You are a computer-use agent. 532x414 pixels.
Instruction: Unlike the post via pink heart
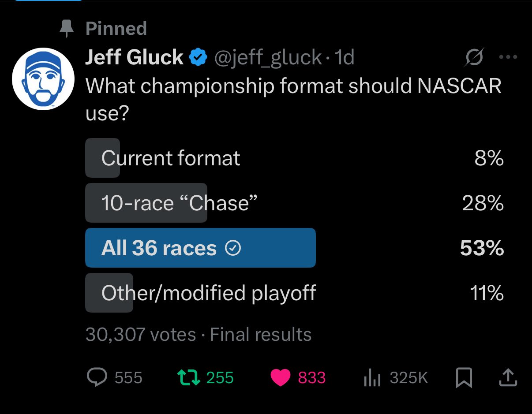(x=280, y=378)
